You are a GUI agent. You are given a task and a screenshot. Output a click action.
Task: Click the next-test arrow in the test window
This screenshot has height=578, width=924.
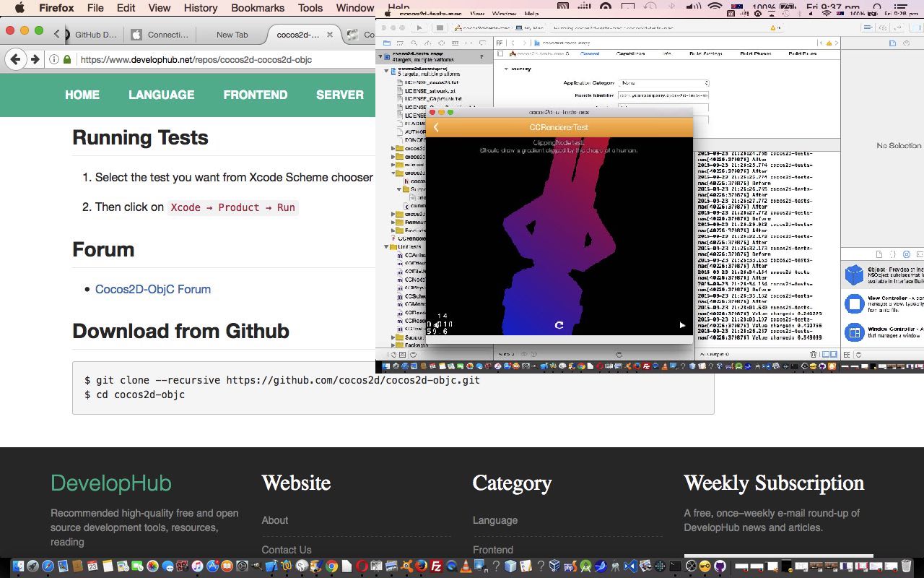click(x=682, y=325)
